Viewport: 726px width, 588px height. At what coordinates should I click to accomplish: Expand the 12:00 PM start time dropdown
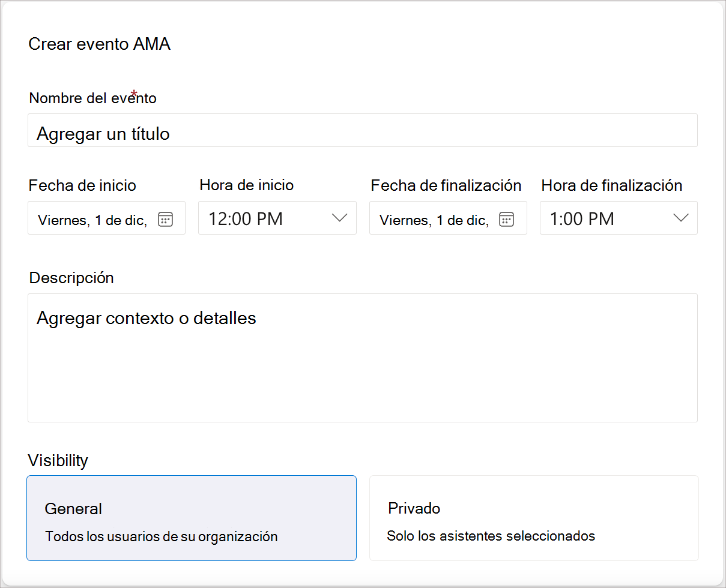(277, 218)
